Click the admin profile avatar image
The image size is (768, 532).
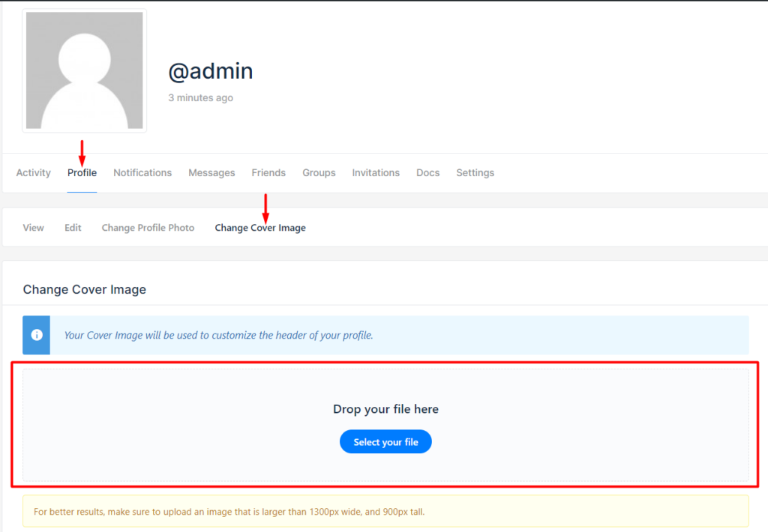pyautogui.click(x=84, y=70)
